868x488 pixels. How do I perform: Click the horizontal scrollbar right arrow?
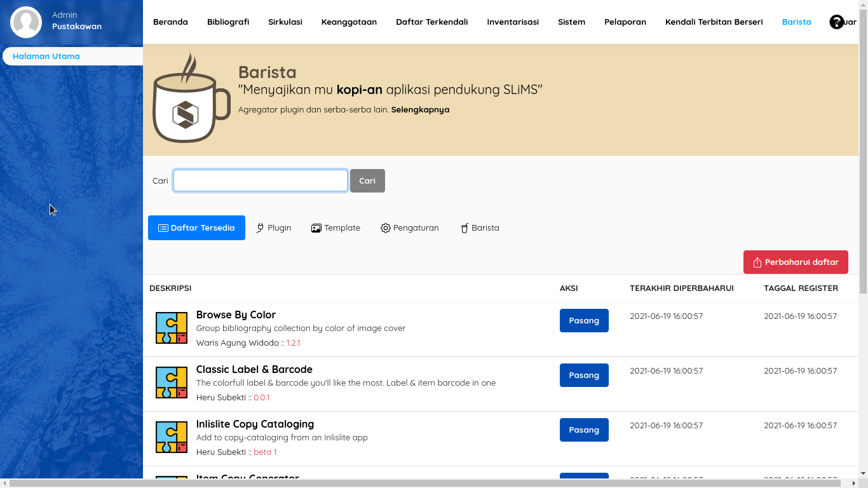pyautogui.click(x=853, y=483)
